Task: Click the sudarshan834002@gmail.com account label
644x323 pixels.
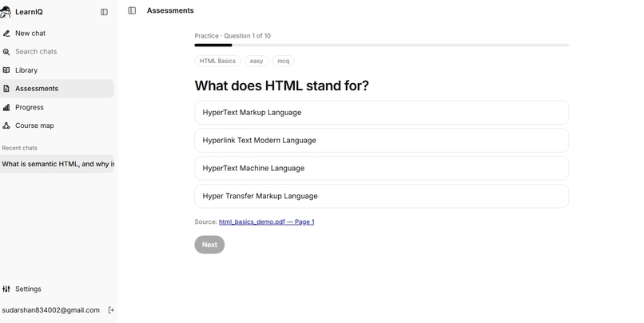Action: 50,310
